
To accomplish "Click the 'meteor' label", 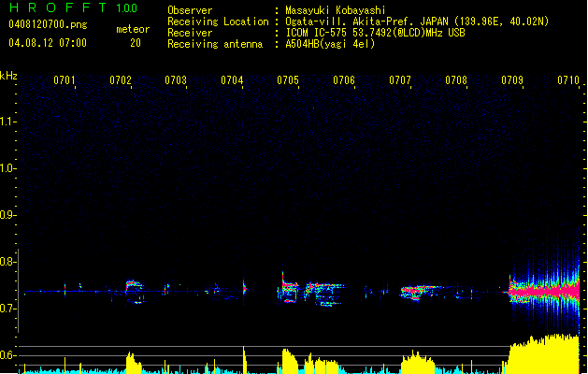I will 133,29.
